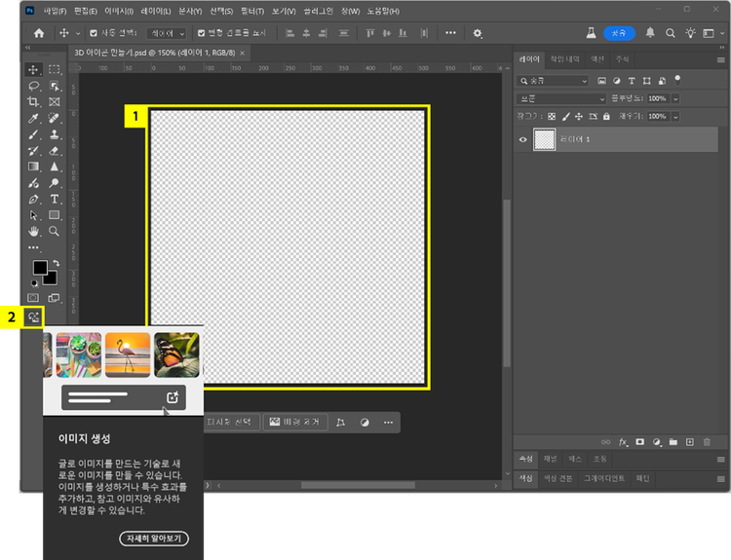
Task: Click the foreground color swatch
Action: pos(40,267)
